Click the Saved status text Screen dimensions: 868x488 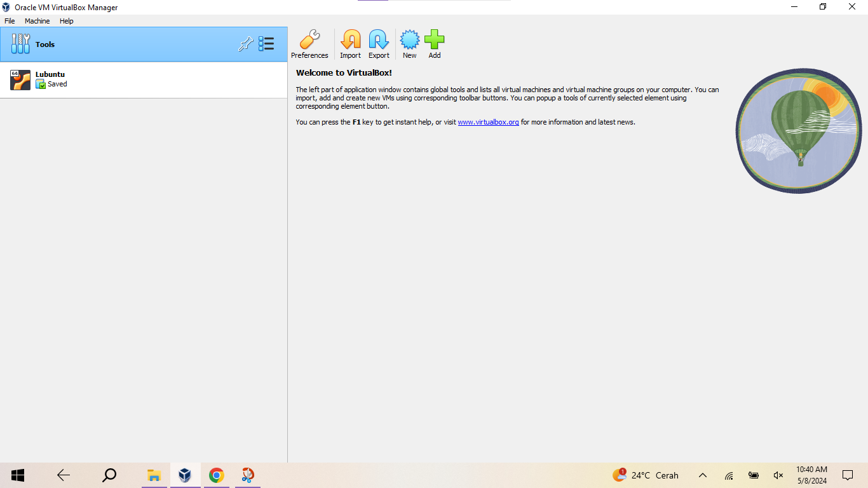tap(57, 84)
